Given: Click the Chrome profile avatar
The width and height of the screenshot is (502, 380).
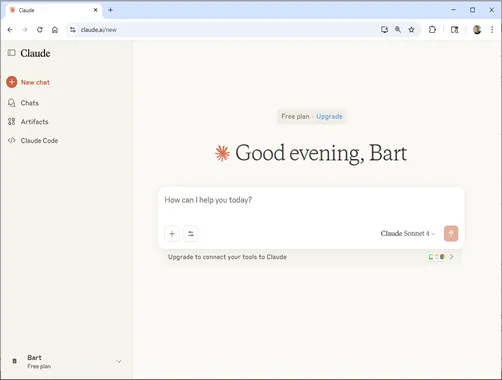Looking at the screenshot, I should click(477, 30).
